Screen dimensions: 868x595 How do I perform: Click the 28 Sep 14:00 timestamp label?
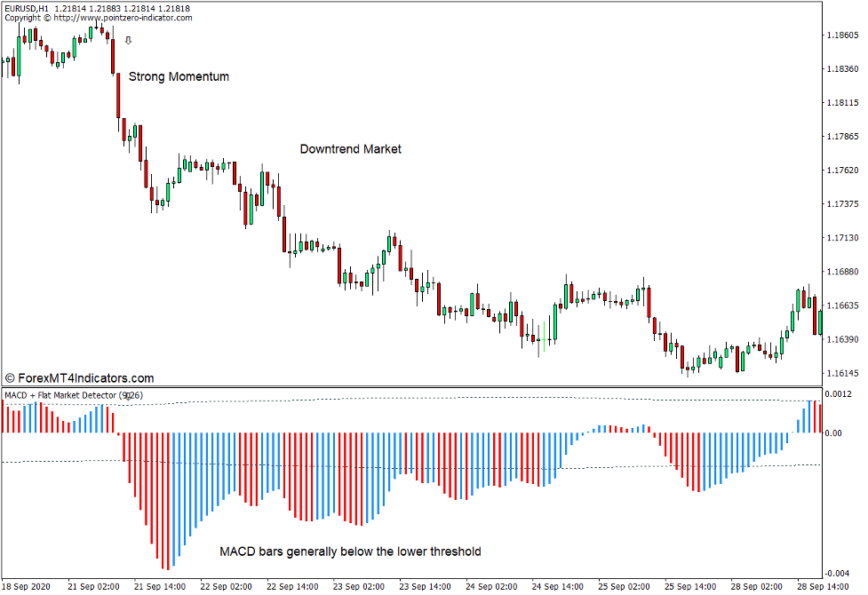[824, 585]
